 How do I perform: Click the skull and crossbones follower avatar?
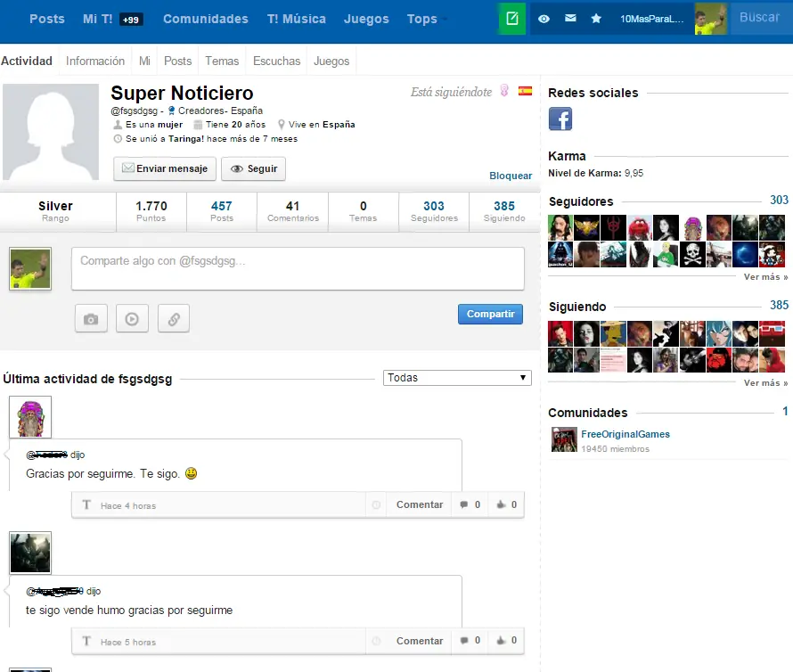click(693, 254)
